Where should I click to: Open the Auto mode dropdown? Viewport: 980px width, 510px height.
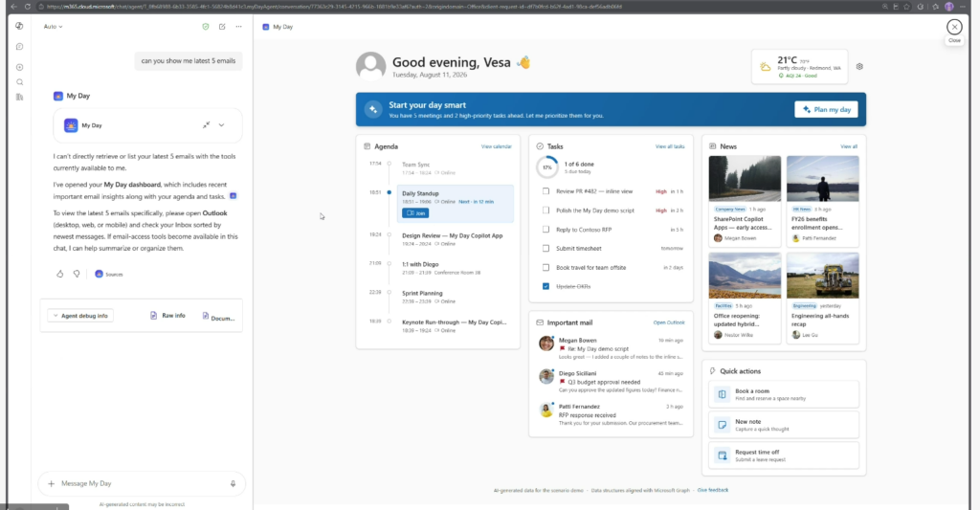coord(54,27)
